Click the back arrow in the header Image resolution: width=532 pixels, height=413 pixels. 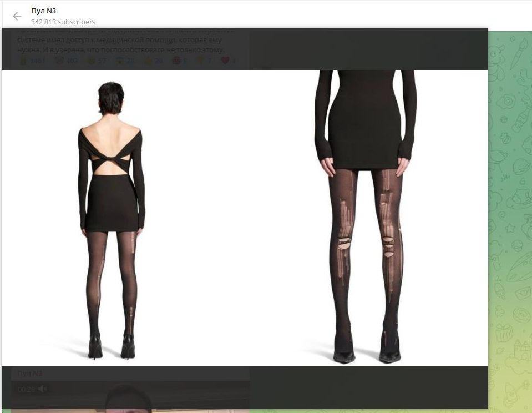point(17,16)
